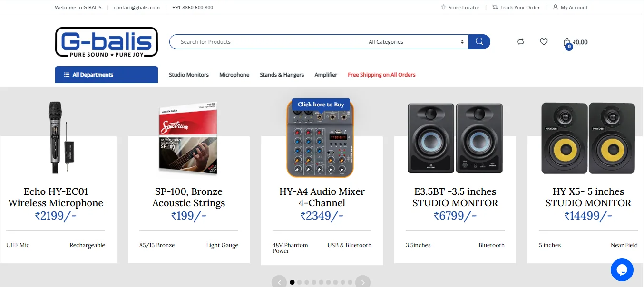The width and height of the screenshot is (644, 287).
Task: Click the HY X5 yellow speaker image
Action: 588,138
